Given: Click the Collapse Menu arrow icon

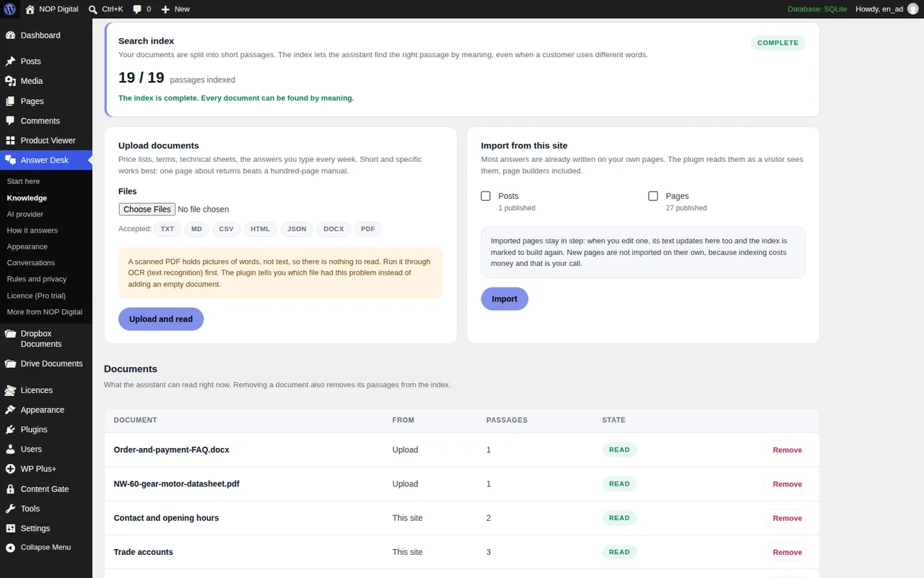Looking at the screenshot, I should 10,548.
